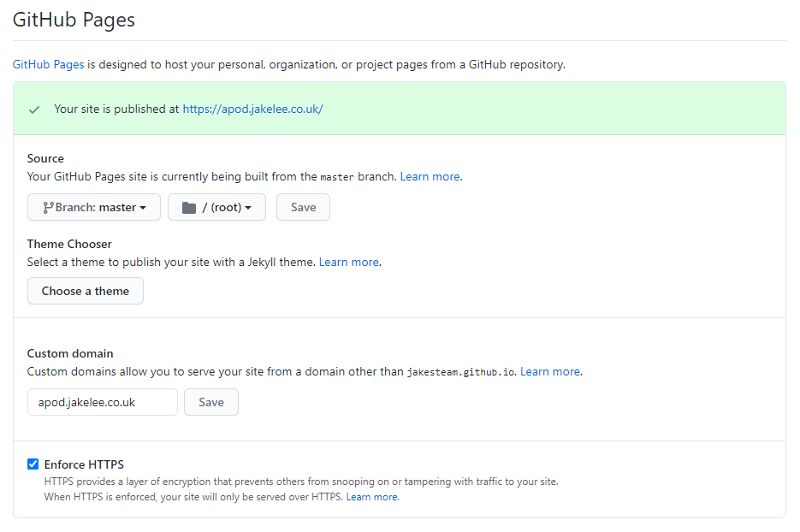Click the git branch icon
This screenshot has width=800, height=532.
click(48, 208)
